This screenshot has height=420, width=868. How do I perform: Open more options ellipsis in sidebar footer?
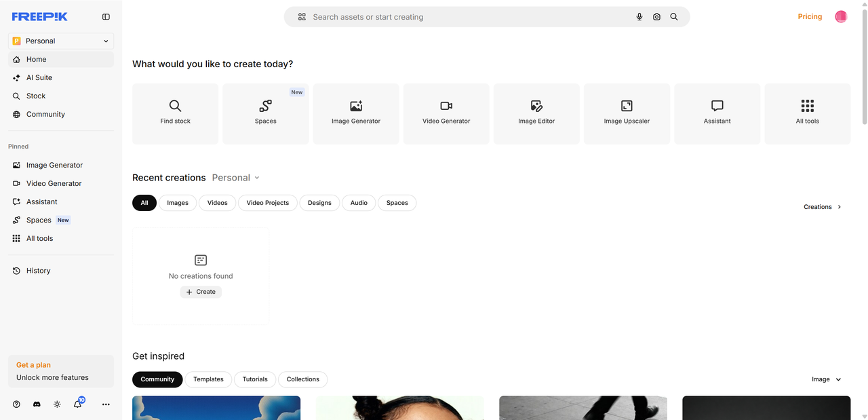[106, 404]
